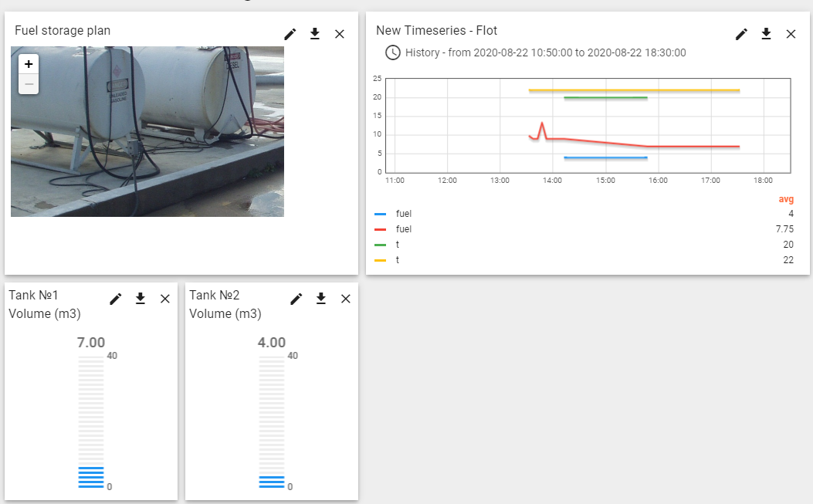Hide the red fuel series in legend
Screen dimensions: 813x504
coord(403,229)
